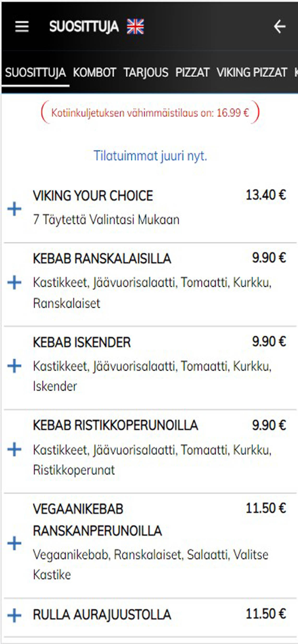Add KEBAB ISKENDER using its plus icon

(14, 366)
